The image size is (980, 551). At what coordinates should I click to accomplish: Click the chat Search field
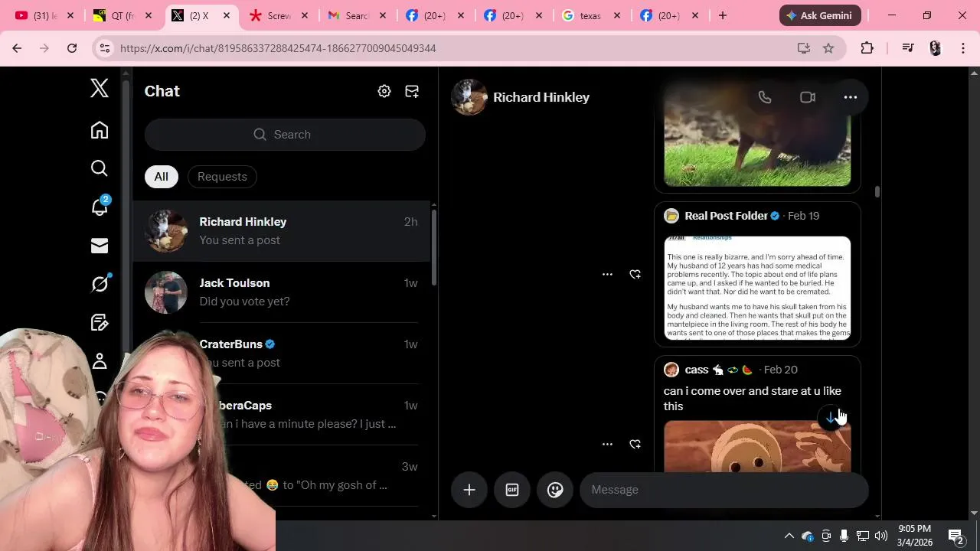285,135
